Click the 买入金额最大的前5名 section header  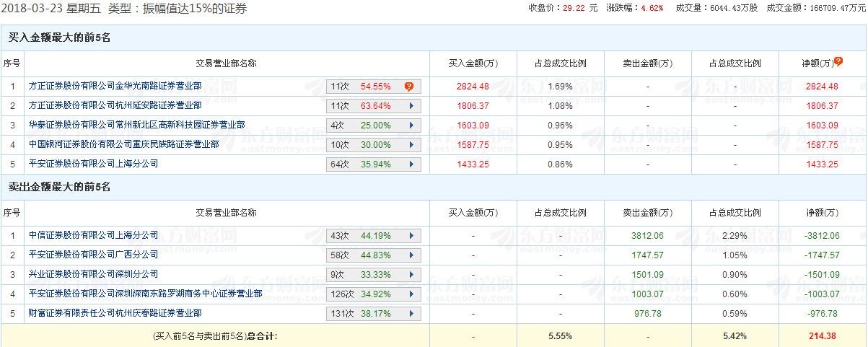tap(59, 38)
